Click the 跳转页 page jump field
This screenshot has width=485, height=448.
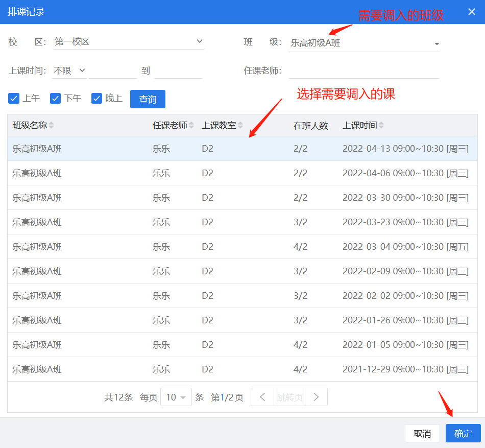289,397
